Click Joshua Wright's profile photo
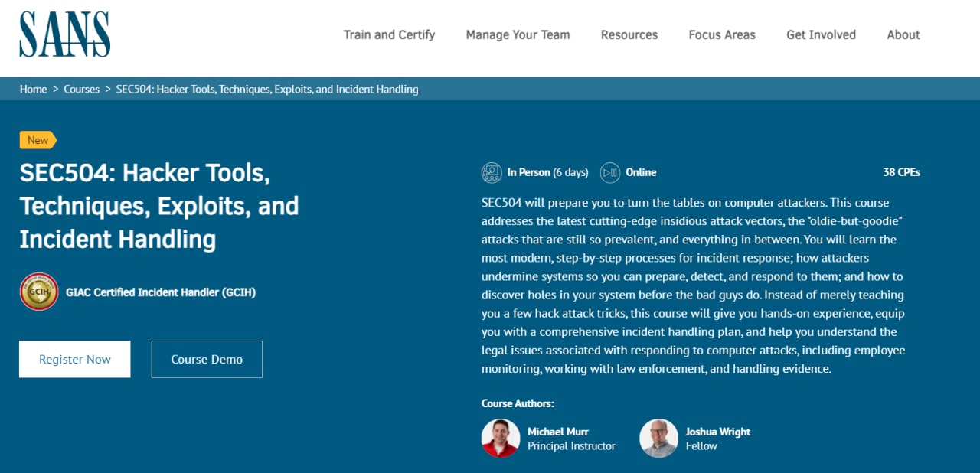This screenshot has height=473, width=980. click(658, 438)
